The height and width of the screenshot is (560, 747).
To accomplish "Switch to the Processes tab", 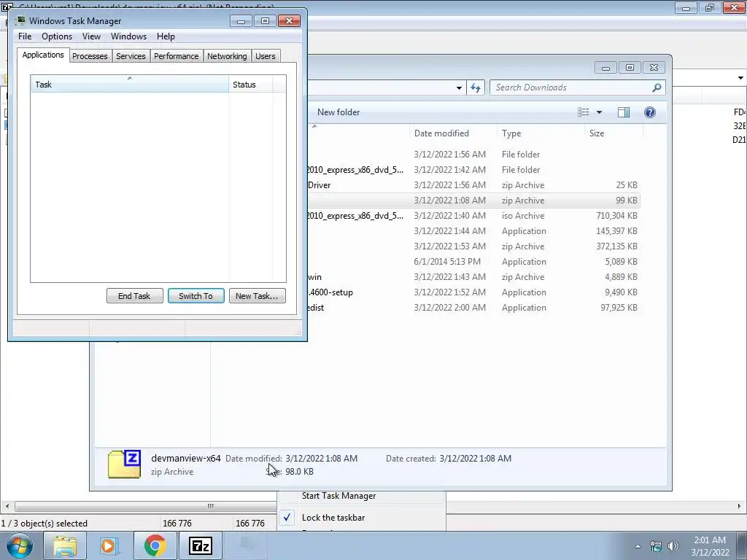I will (90, 56).
